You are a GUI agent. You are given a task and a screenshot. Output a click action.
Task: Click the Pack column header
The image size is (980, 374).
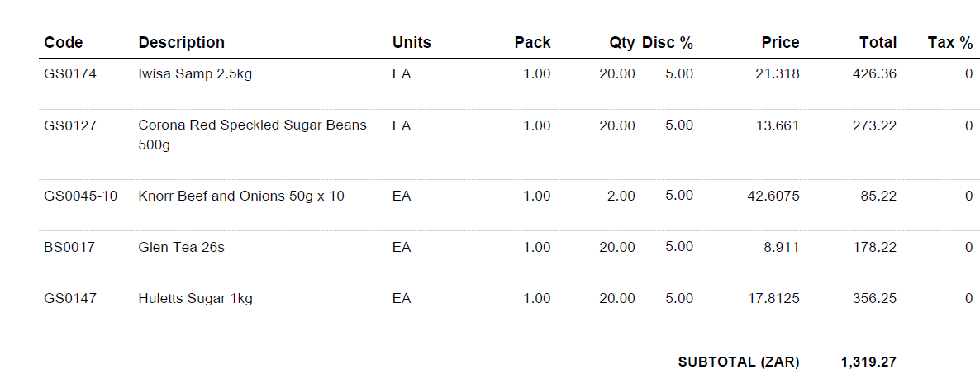[532, 43]
